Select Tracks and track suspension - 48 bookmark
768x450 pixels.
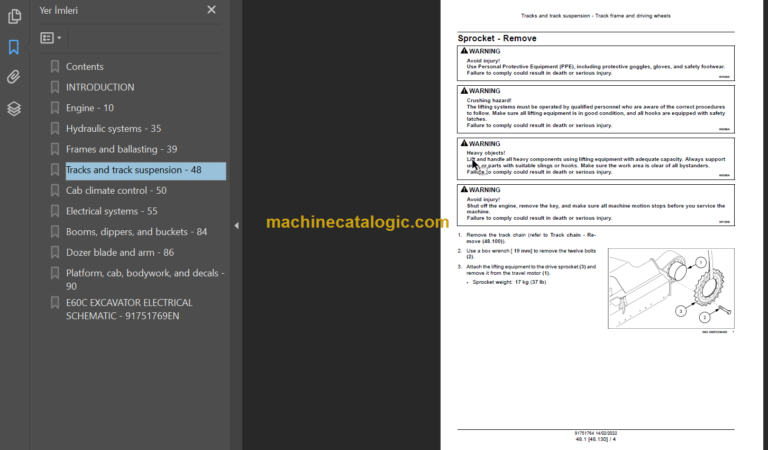pyautogui.click(x=145, y=170)
